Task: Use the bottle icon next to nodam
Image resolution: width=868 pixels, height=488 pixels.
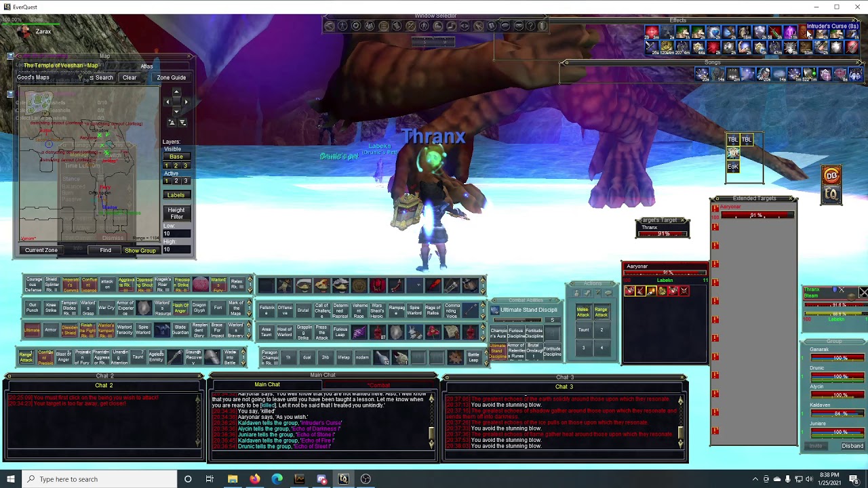Action: point(381,357)
